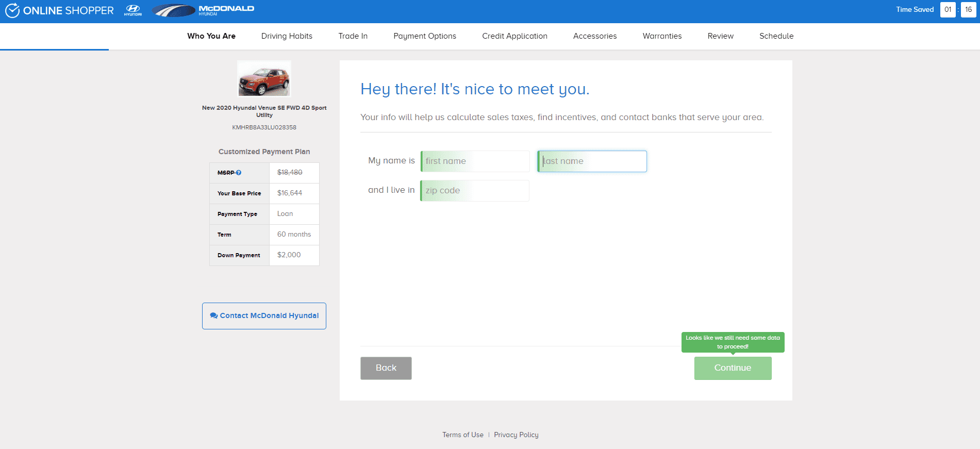Select the Accessories tab
This screenshot has height=449, width=980.
tap(595, 36)
